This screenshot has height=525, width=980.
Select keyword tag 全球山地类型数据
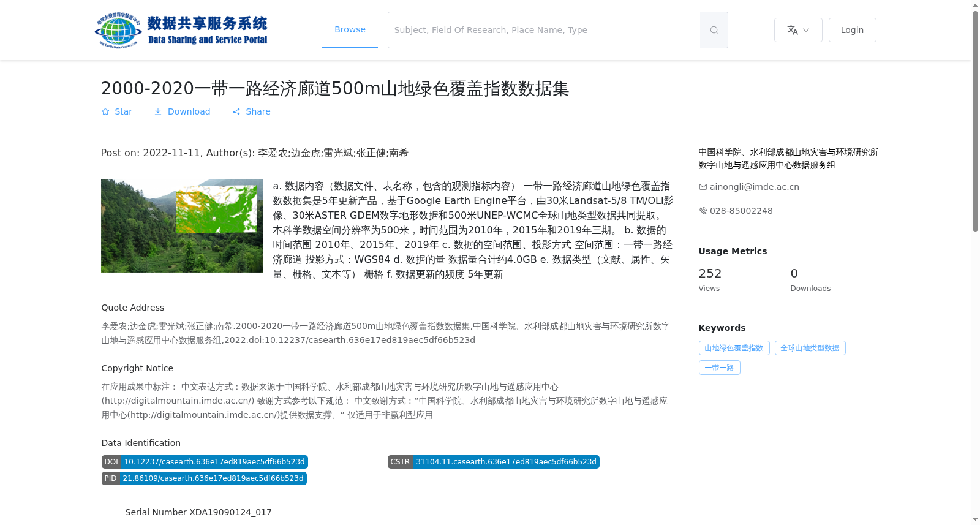point(810,348)
